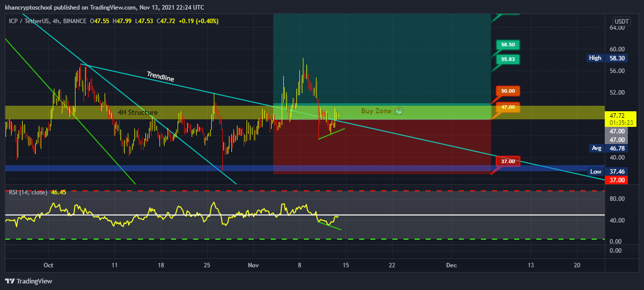The image size is (644, 290).
Task: Click 64.00 on the price axis
Action: point(617,27)
